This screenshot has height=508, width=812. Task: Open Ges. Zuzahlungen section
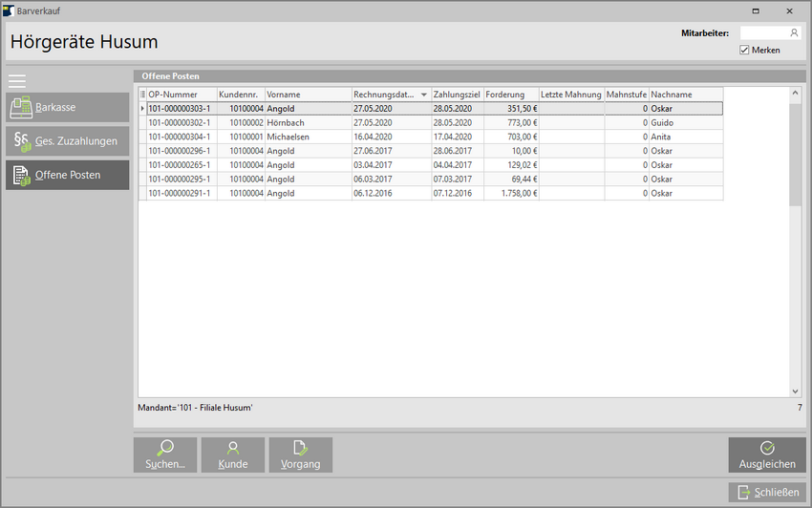point(67,141)
